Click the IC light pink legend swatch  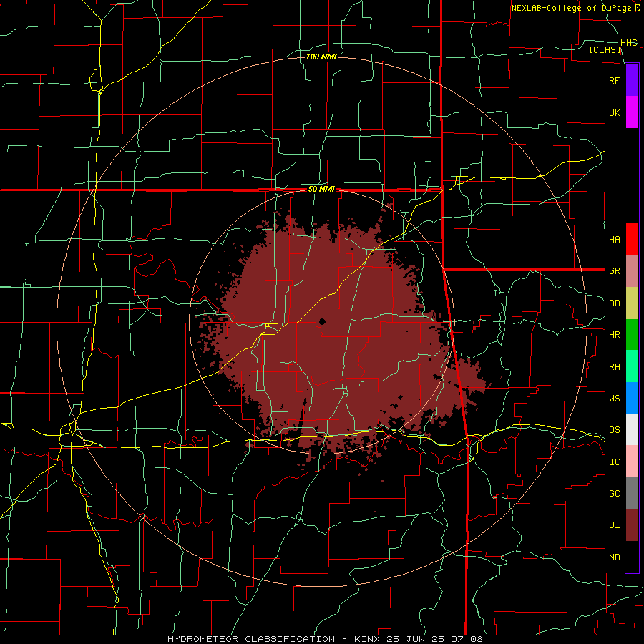(x=632, y=462)
